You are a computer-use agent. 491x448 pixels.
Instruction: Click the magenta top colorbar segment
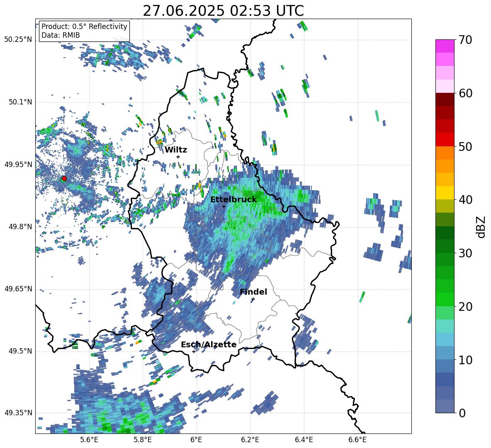445,46
